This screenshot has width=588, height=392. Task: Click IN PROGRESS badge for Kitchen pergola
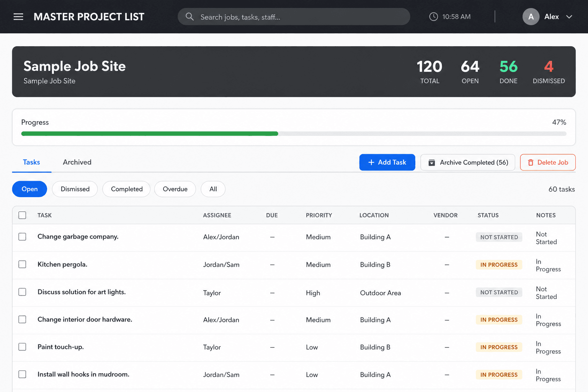pyautogui.click(x=499, y=265)
